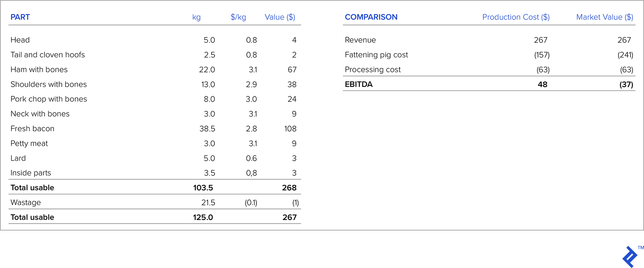Click the kg column header
Viewport: 644px width, 268px height.
[x=196, y=17]
